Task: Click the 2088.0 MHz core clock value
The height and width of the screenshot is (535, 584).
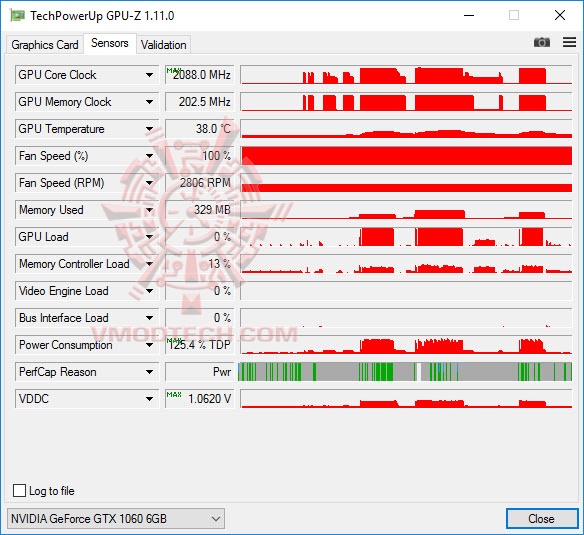Action: [200, 75]
